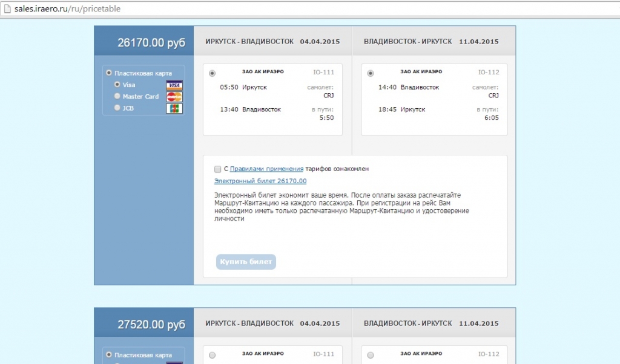The image size is (620, 364).
Task: Click ИРКУТСК - ВЛАДИВОСТОК header in 27520.00 offer
Action: [272, 323]
